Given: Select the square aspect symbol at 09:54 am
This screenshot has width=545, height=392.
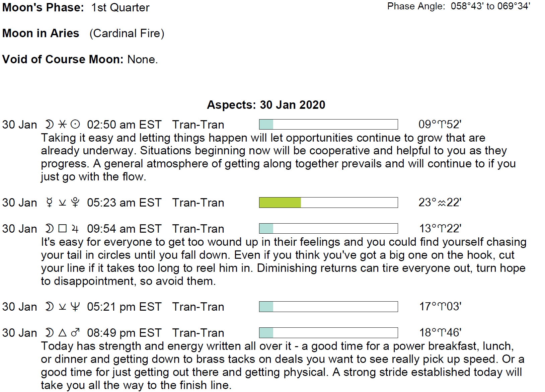Looking at the screenshot, I should click(x=62, y=229).
